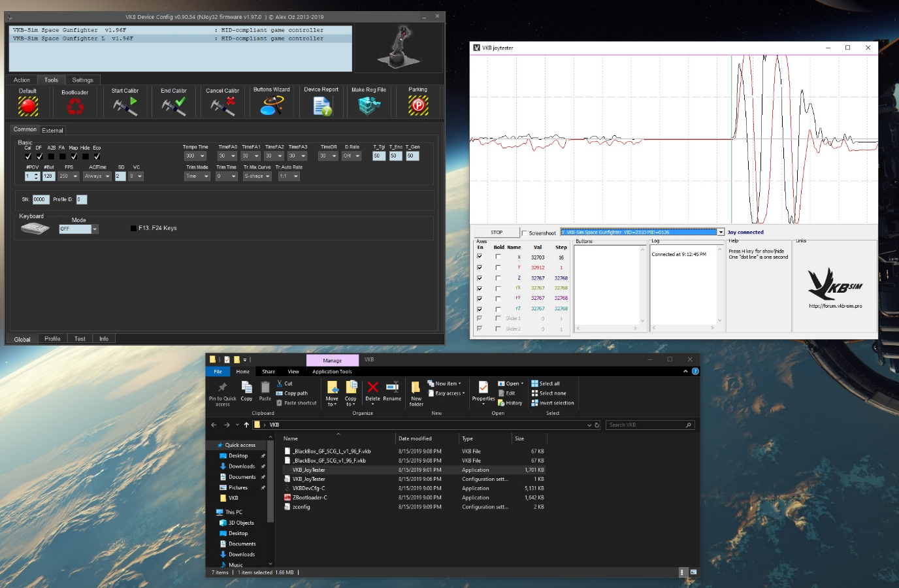Open the Bootloader recycle icon

pyautogui.click(x=75, y=106)
